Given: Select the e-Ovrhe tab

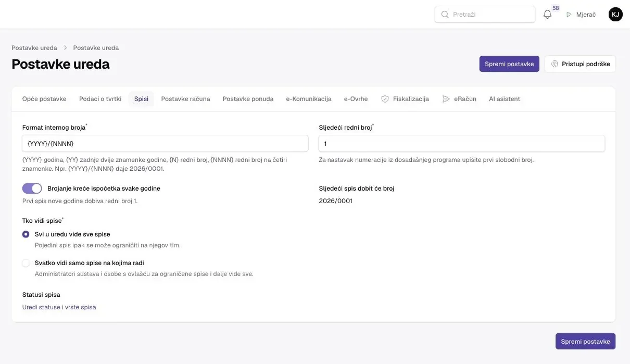Looking at the screenshot, I should (356, 99).
